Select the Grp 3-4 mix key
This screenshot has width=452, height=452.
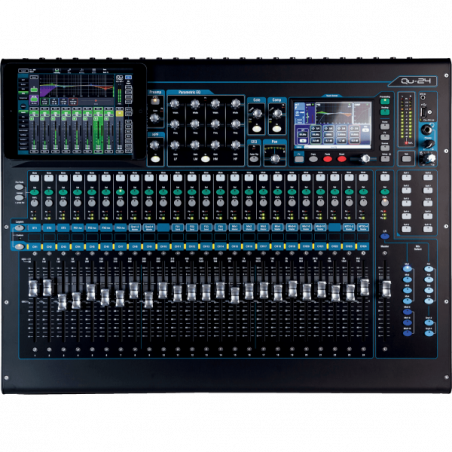tap(429, 333)
